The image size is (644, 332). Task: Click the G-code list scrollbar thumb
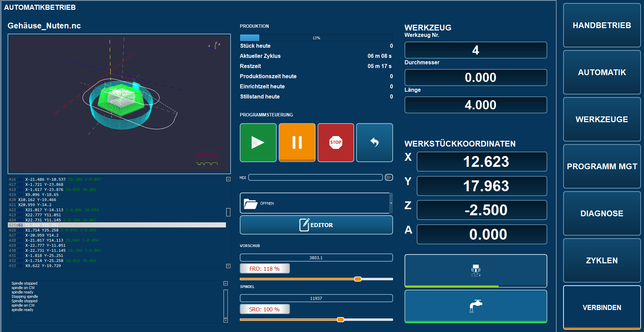228,212
